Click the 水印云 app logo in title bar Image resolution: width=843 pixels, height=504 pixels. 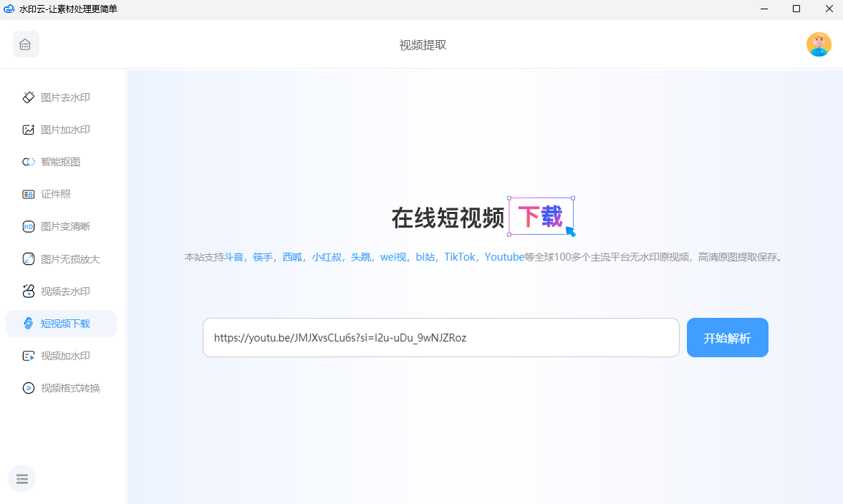(9, 9)
